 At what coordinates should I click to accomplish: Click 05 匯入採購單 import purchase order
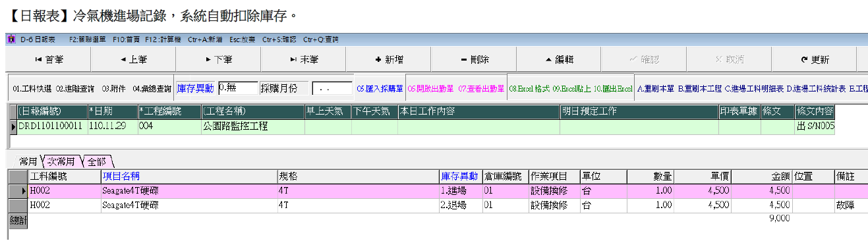tap(380, 88)
